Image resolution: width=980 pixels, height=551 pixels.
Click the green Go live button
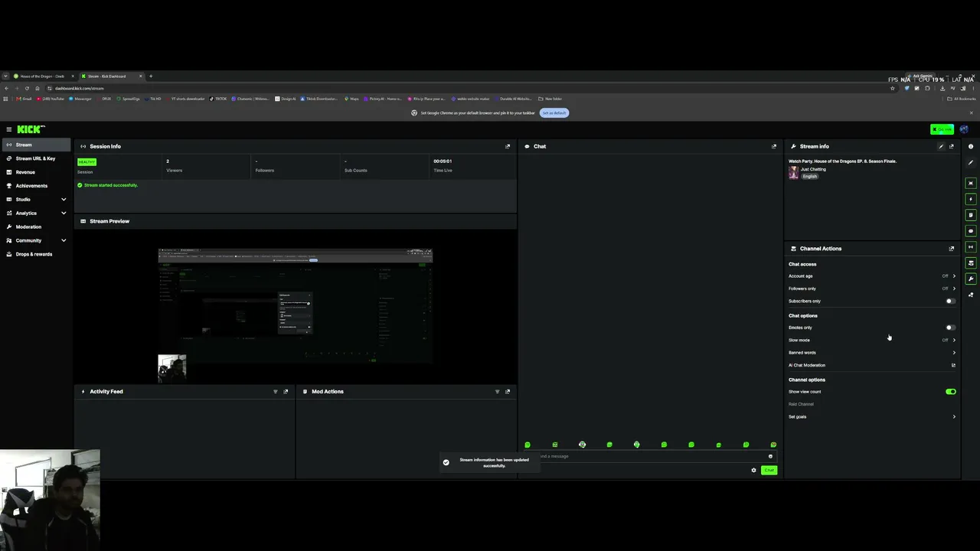pyautogui.click(x=942, y=129)
